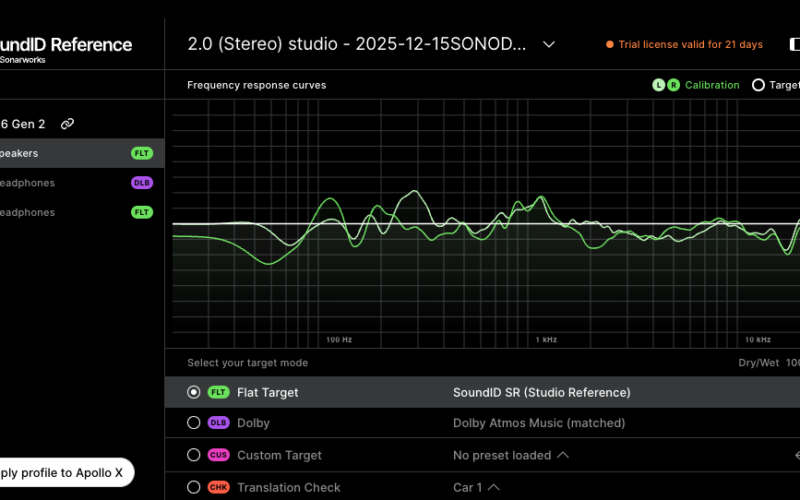800x500 pixels.
Task: Enable the Target curve circle toggle
Action: [758, 85]
